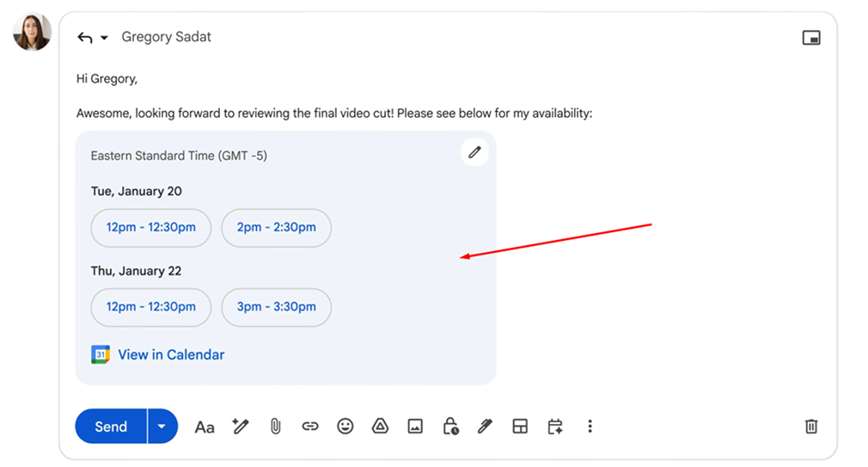Toggle confidential mode lock icon
Screen dimensions: 868x467
point(450,427)
